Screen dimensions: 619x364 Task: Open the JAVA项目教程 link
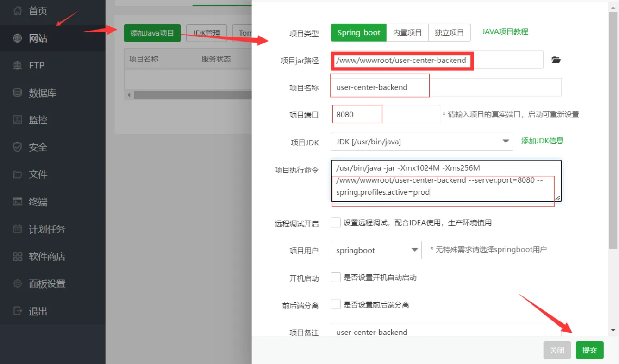click(505, 31)
